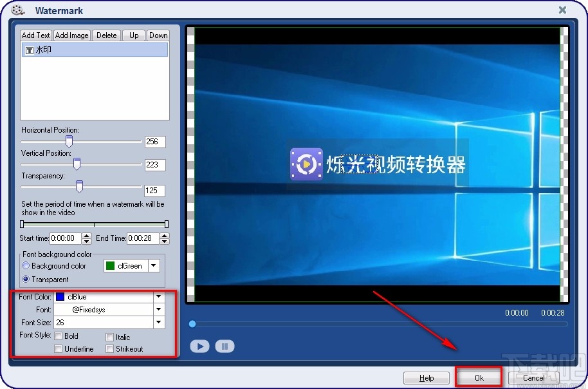The image size is (588, 389).
Task: Close the Watermark dialog with X
Action: 562,10
